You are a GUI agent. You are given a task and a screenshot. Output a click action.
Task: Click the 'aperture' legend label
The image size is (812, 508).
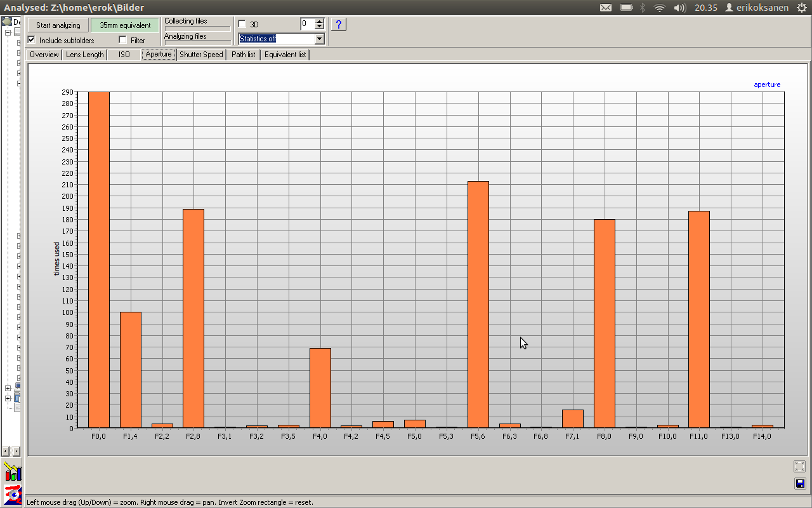[767, 84]
